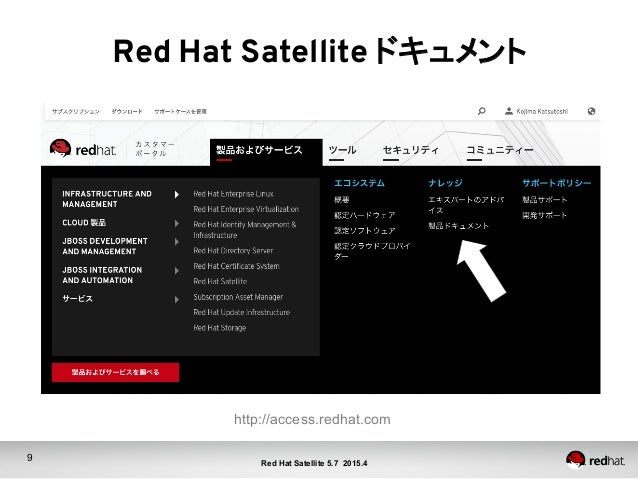Open Red Hat Directory Server
Image resolution: width=638 pixels, height=479 pixels.
[233, 251]
